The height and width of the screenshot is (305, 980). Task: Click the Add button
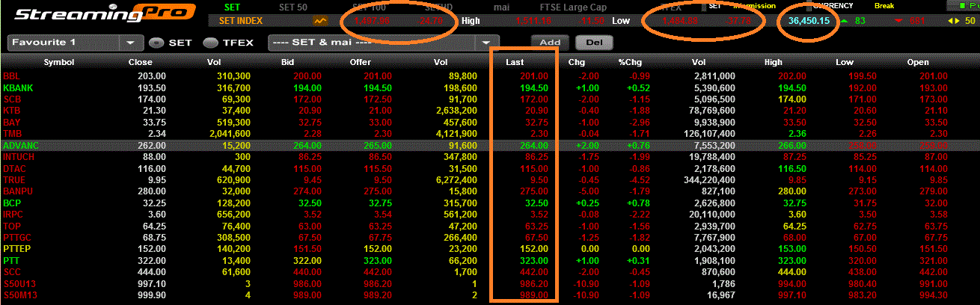(550, 42)
